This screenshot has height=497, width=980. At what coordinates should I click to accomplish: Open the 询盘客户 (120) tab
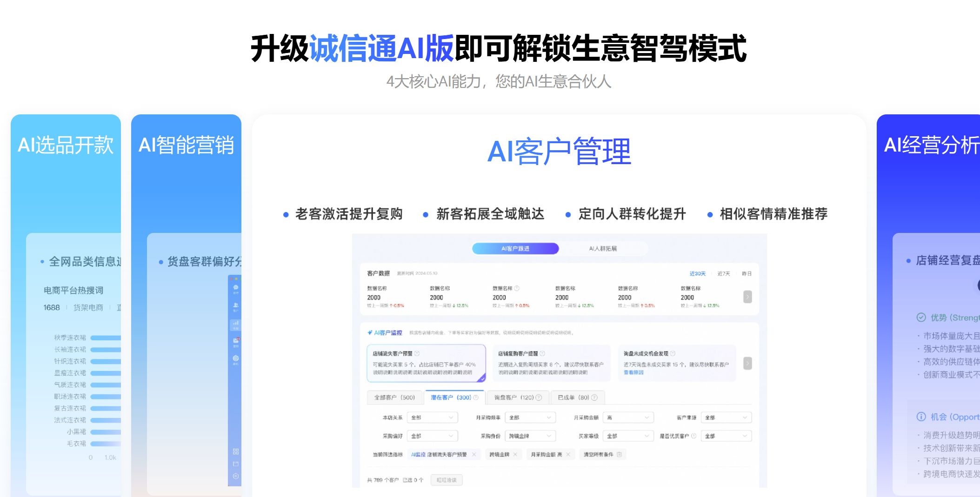(517, 398)
